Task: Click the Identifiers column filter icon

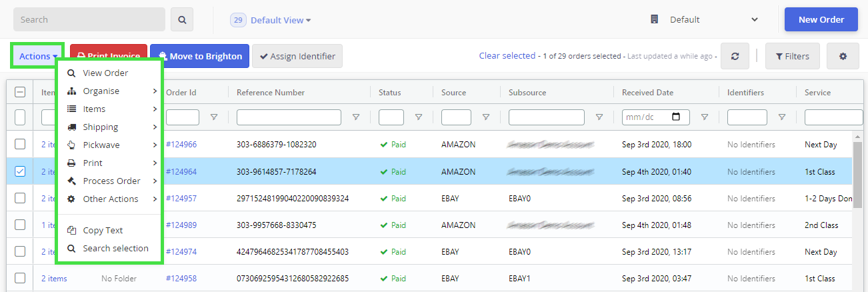Action: [x=782, y=117]
